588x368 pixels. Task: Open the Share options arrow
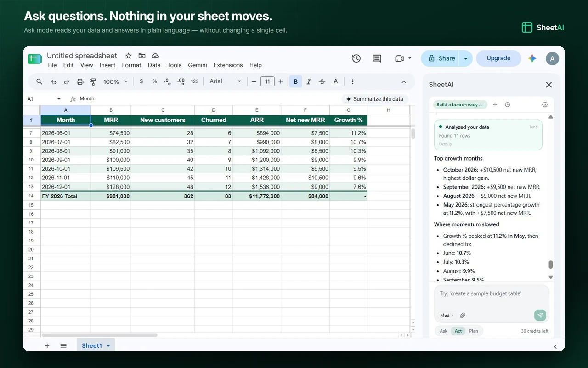465,58
